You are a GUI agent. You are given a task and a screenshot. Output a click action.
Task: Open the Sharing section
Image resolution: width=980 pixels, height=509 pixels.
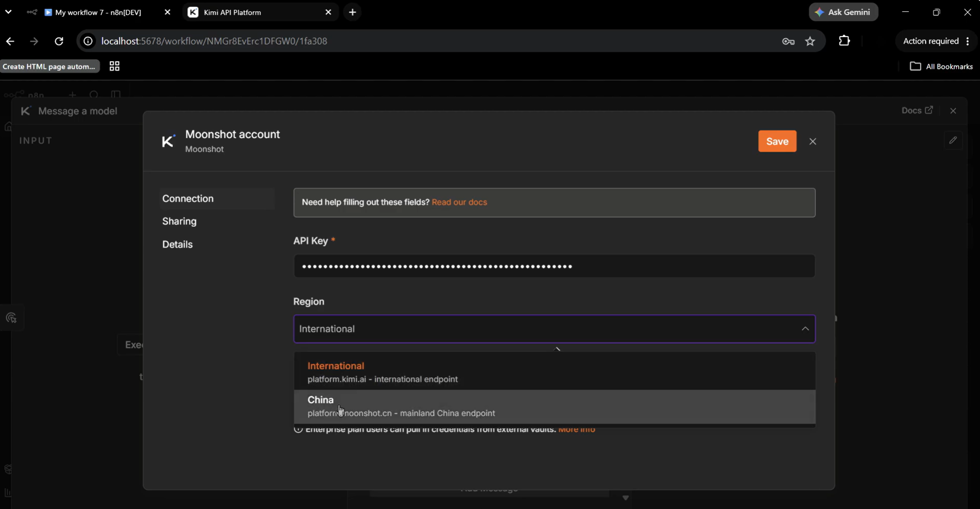tap(179, 221)
